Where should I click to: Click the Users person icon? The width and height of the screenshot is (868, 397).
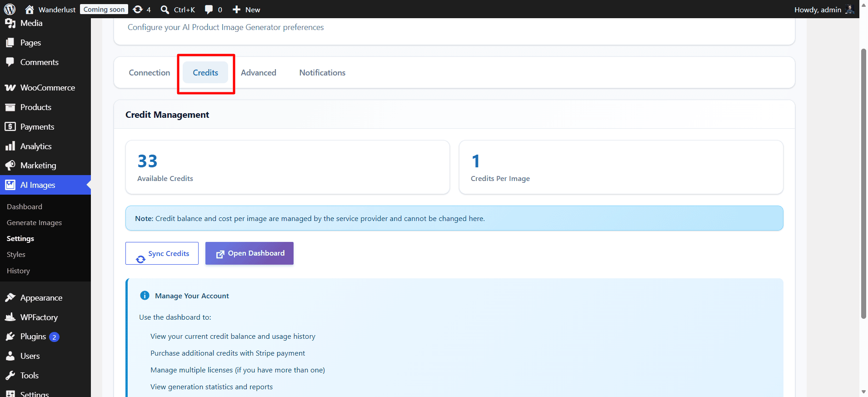pyautogui.click(x=10, y=356)
